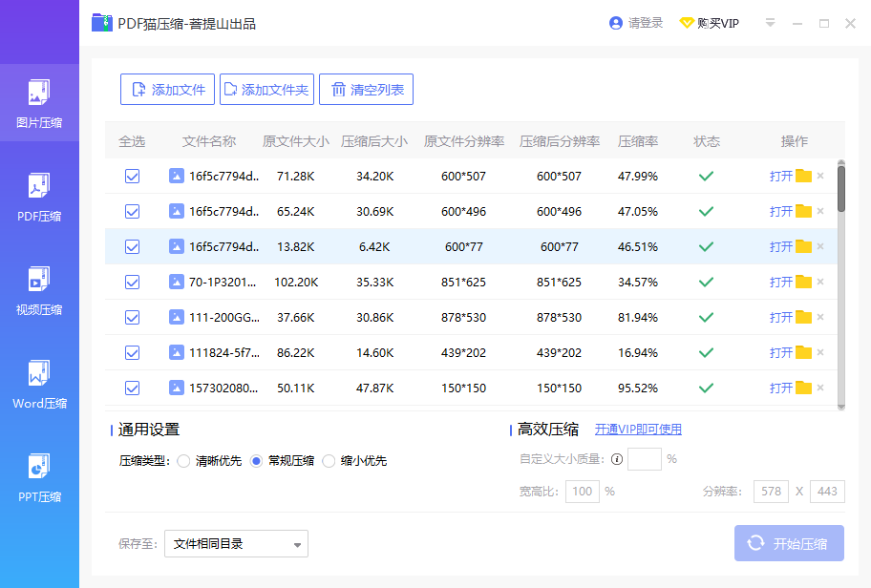Open the PDF压缩 tab

[x=39, y=197]
